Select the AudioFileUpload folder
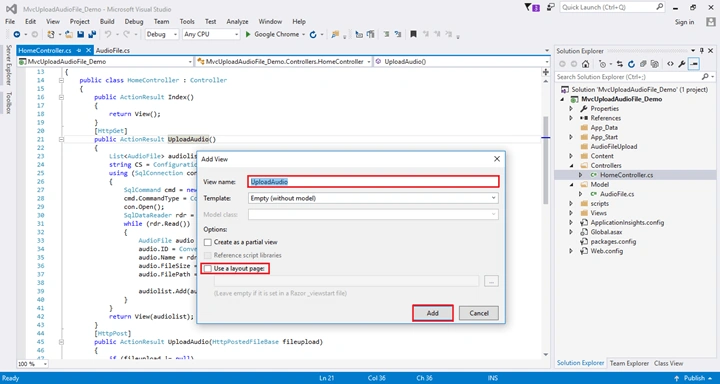This screenshot has width=720, height=384. point(613,147)
